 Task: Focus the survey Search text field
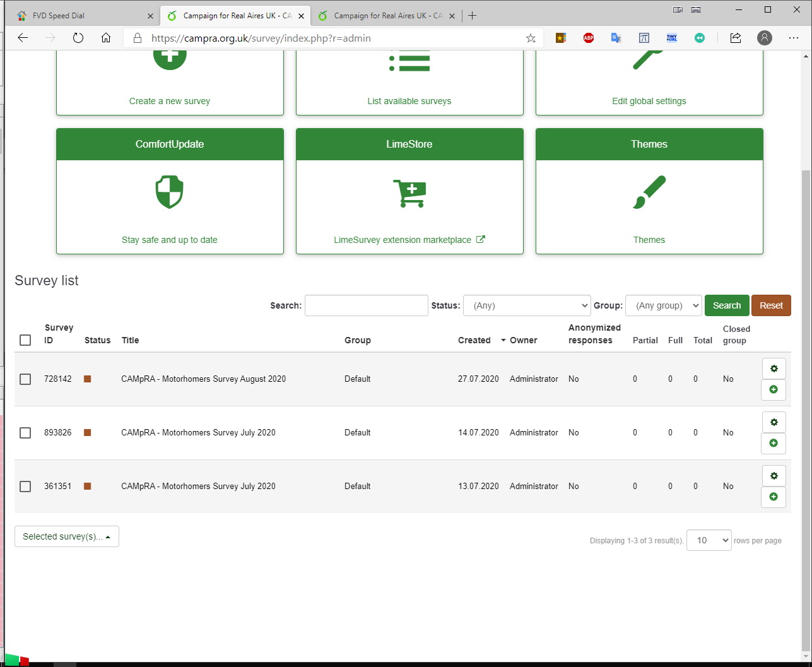pyautogui.click(x=366, y=305)
